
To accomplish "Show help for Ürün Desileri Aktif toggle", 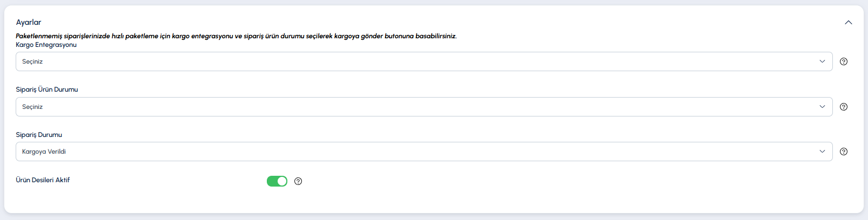I will click(x=298, y=181).
